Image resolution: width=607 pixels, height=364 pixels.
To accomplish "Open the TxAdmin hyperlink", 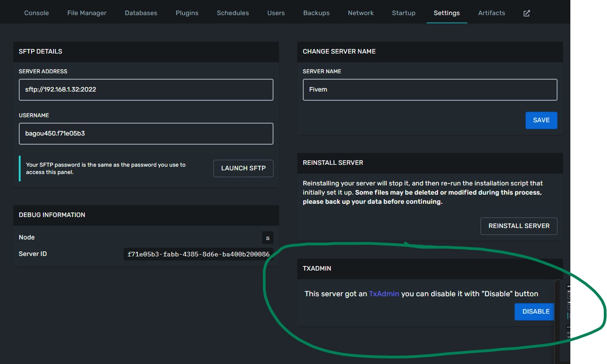I will [x=384, y=293].
